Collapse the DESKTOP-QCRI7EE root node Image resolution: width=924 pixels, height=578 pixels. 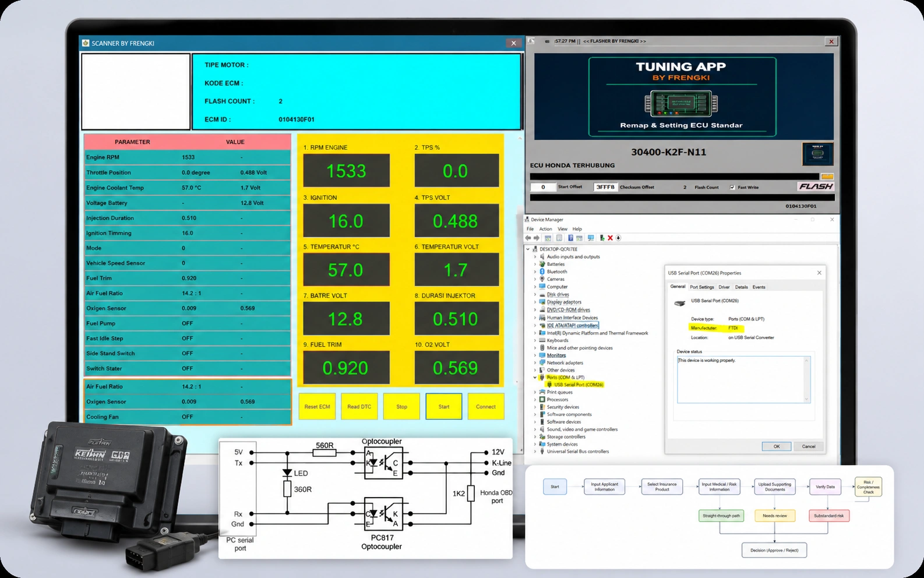point(528,249)
